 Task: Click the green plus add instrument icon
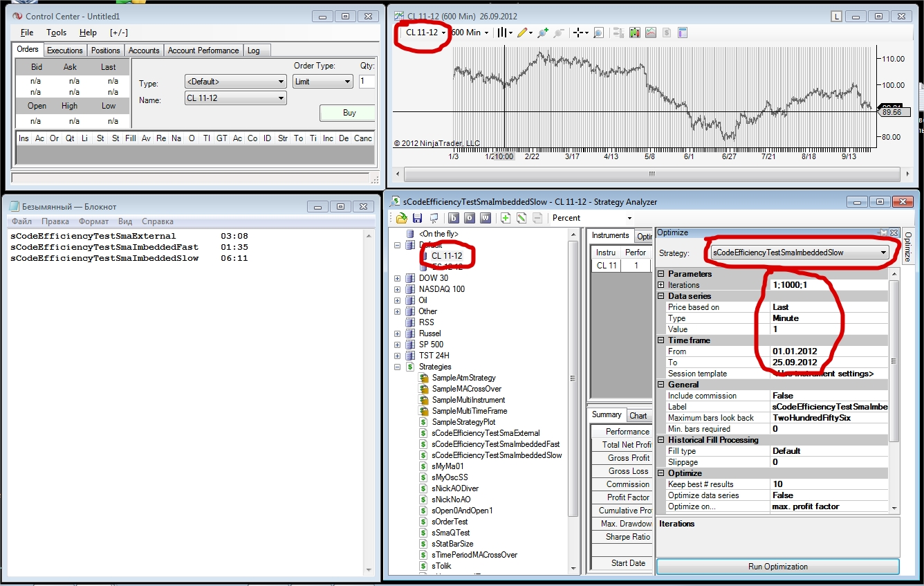506,218
